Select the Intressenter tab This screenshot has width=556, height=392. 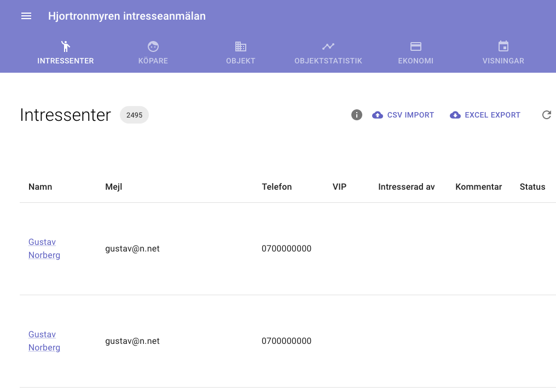point(66,53)
